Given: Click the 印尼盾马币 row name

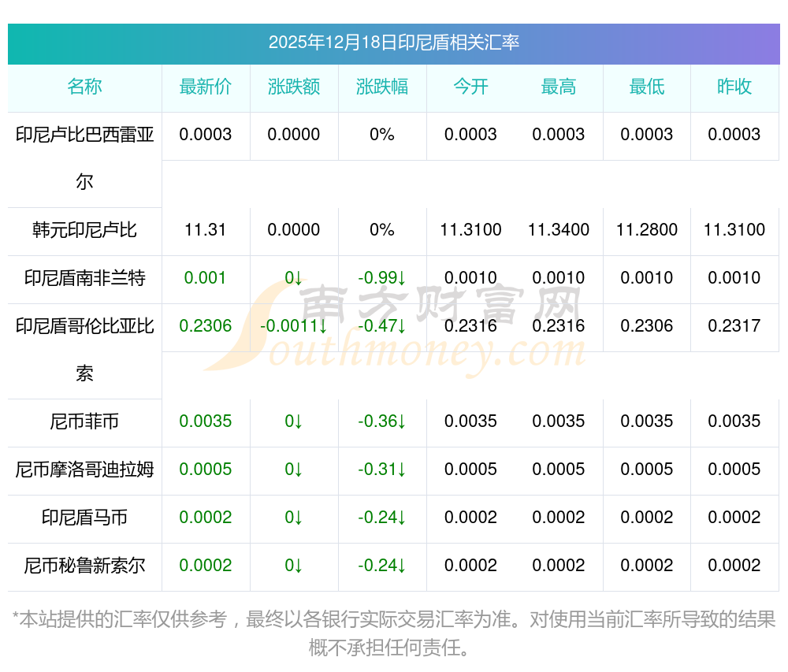Looking at the screenshot, I should 84,518.
